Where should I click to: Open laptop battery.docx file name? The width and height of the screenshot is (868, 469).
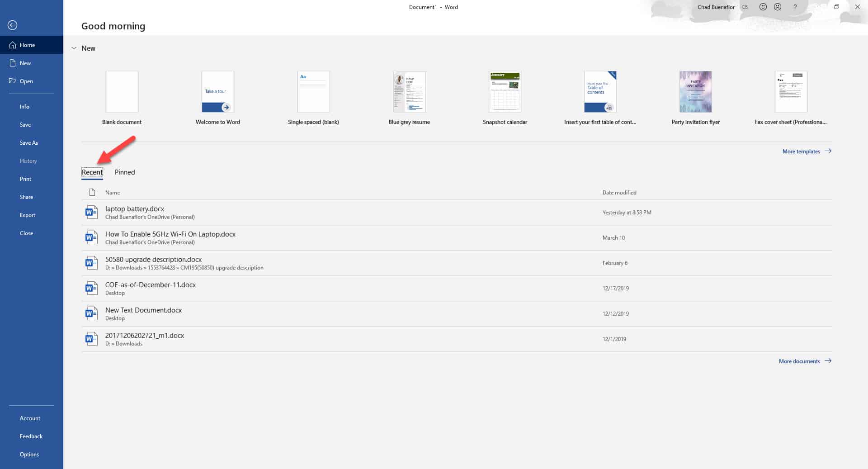click(x=135, y=209)
